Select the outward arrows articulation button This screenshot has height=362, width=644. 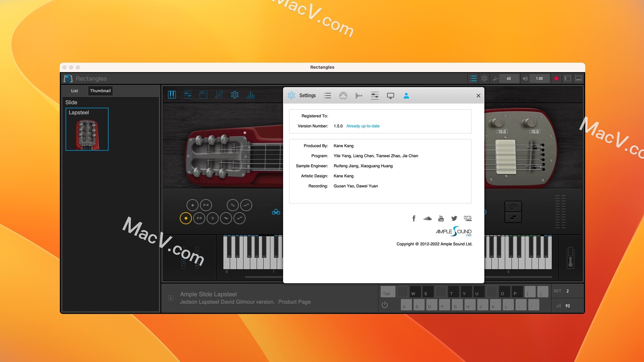point(199,218)
